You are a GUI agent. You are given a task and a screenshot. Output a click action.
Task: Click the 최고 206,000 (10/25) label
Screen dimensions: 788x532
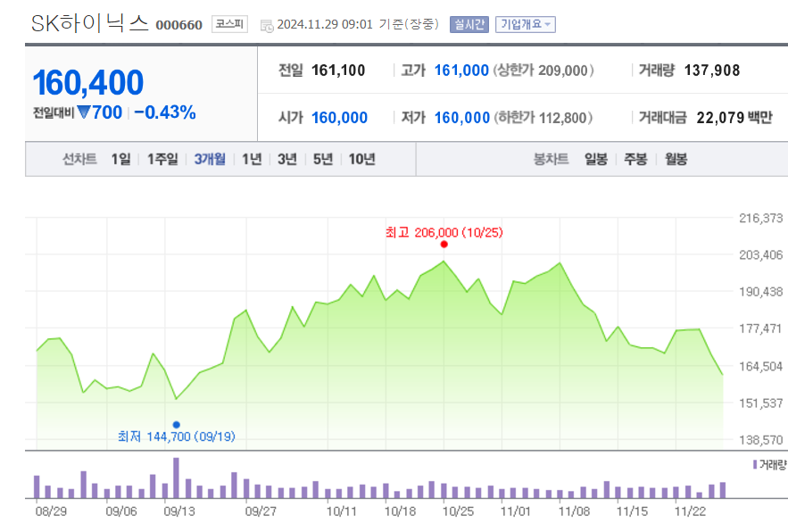tap(444, 232)
